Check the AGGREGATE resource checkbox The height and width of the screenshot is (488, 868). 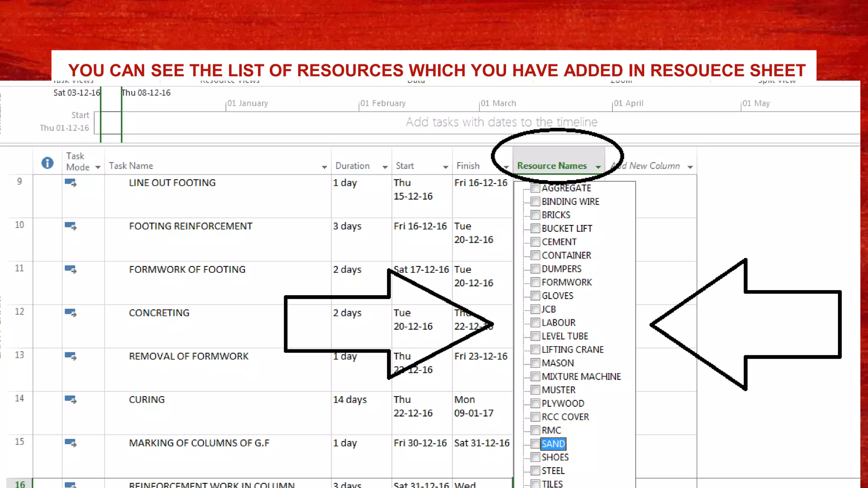click(x=535, y=188)
